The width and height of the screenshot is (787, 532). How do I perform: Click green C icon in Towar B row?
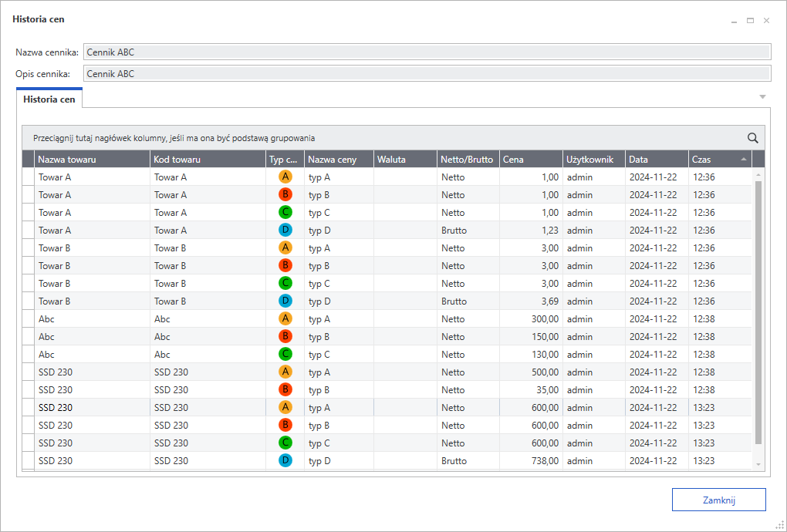point(285,283)
